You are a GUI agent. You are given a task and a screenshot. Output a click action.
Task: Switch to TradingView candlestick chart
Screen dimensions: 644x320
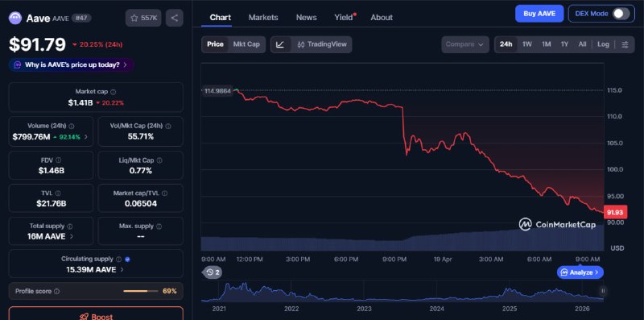click(322, 44)
